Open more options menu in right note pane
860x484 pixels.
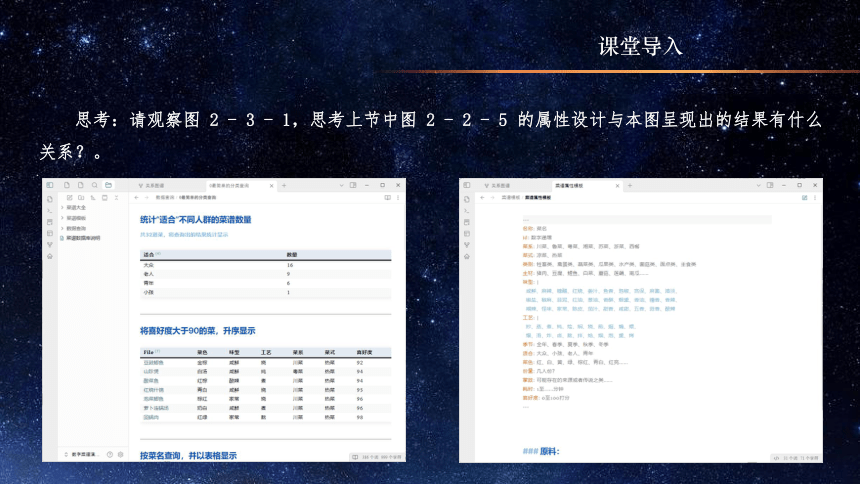[x=815, y=198]
